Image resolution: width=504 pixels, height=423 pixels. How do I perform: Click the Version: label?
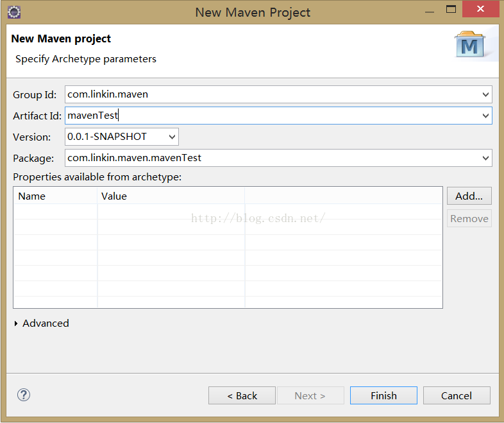pos(32,137)
